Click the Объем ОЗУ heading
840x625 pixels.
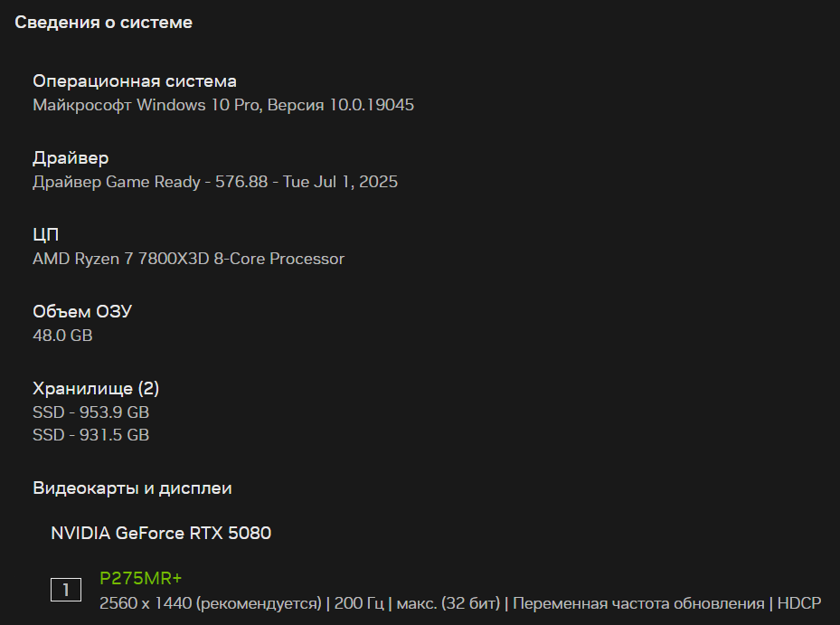click(x=82, y=311)
